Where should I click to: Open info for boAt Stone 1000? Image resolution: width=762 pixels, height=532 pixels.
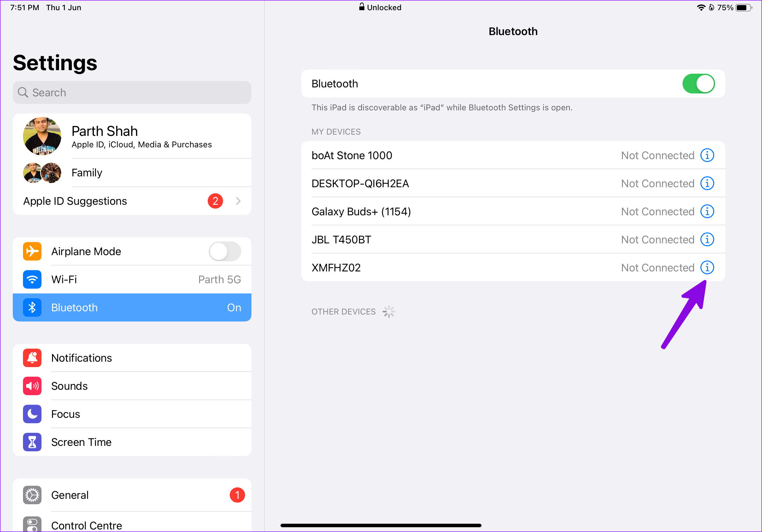707,155
